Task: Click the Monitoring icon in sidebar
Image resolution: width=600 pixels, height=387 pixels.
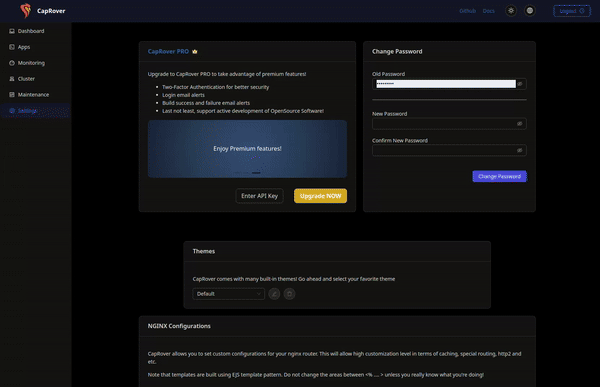Action: coord(12,63)
